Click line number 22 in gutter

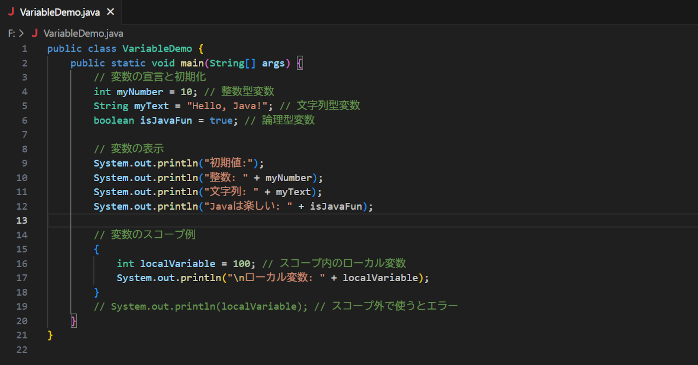coord(22,350)
